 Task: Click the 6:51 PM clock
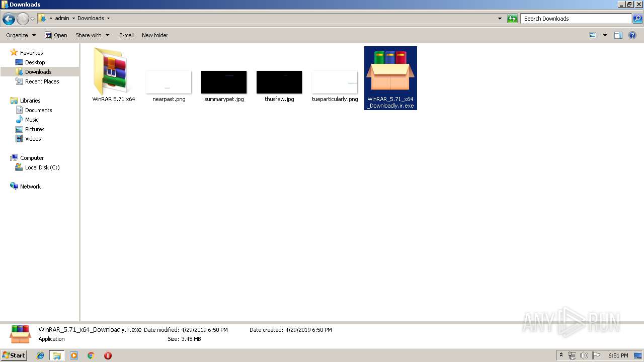[x=618, y=355]
